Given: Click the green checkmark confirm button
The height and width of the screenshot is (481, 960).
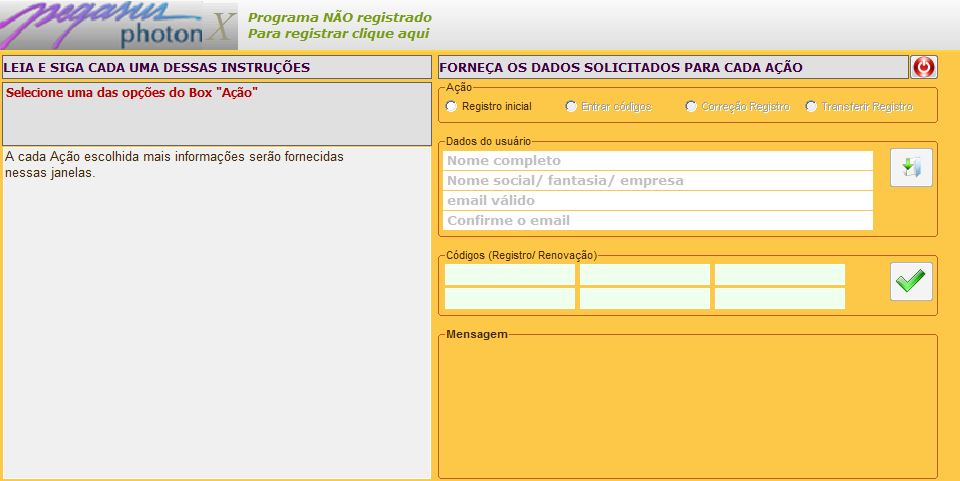Looking at the screenshot, I should [x=911, y=281].
